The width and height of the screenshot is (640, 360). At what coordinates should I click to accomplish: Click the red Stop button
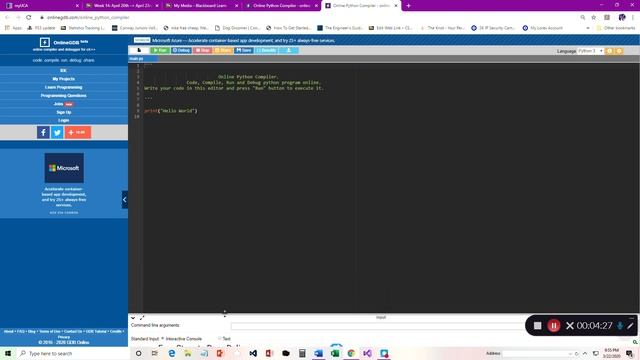(x=202, y=50)
